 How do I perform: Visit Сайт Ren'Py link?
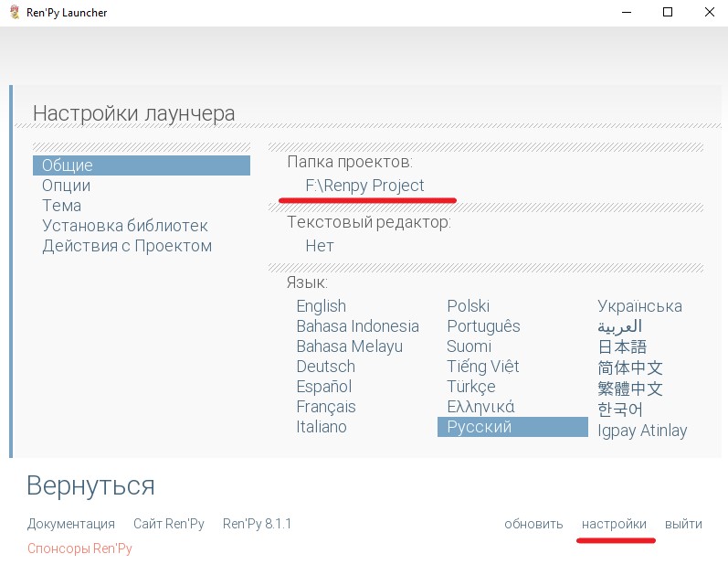169,524
